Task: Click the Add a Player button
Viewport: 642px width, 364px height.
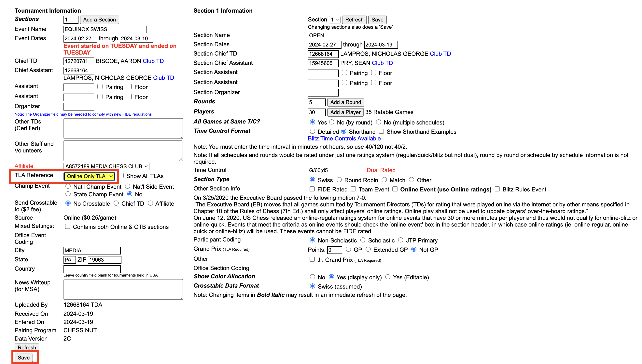Action: click(345, 112)
